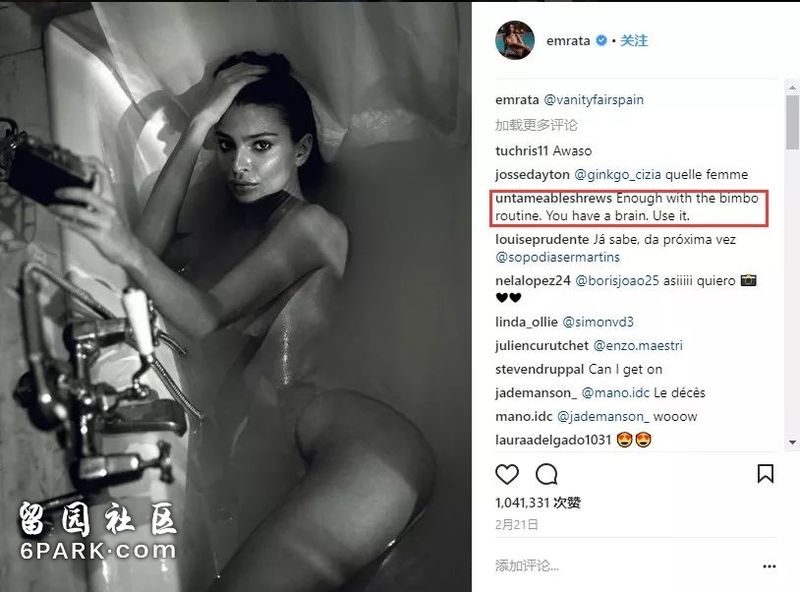Image resolution: width=800 pixels, height=592 pixels.
Task: Open the emrata profile avatar
Action: [x=515, y=40]
